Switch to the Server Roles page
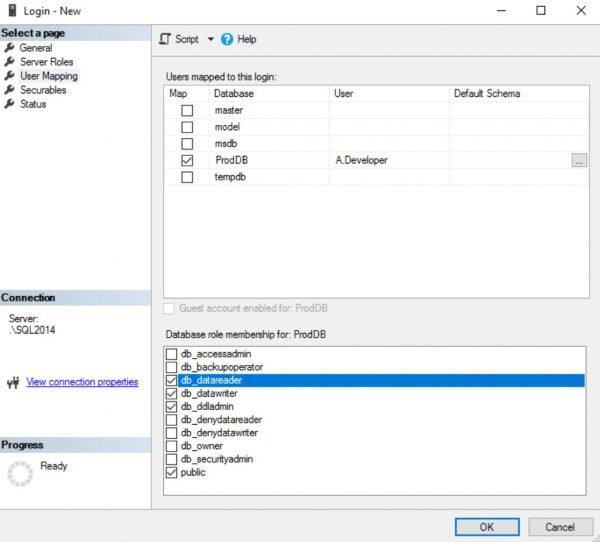Screen dimensions: 600x542 tap(46, 62)
